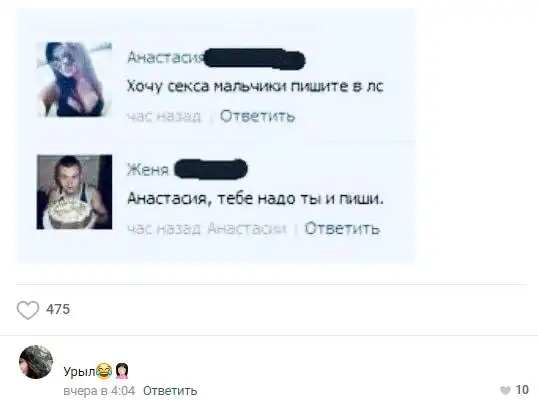The image size is (538, 401).
Task: Open Женя's profile photo with cake
Action: coord(74,192)
